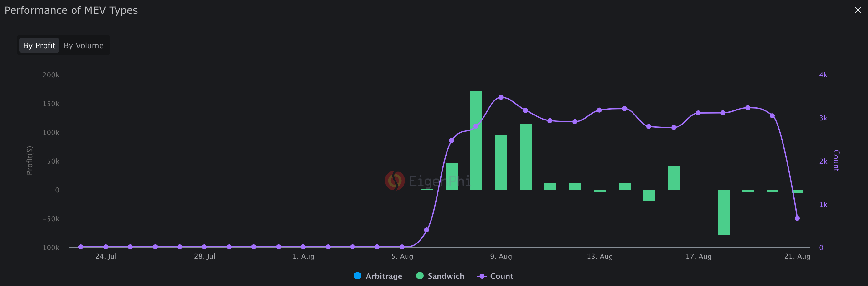Screen dimensions: 868x286
Task: Switch to the By Profit tab
Action: pos(39,45)
